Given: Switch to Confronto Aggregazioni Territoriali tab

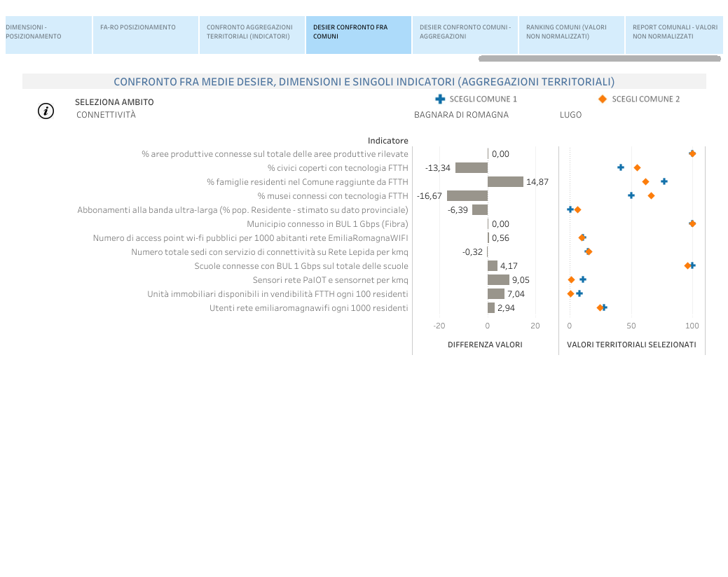Looking at the screenshot, I should pyautogui.click(x=252, y=35).
